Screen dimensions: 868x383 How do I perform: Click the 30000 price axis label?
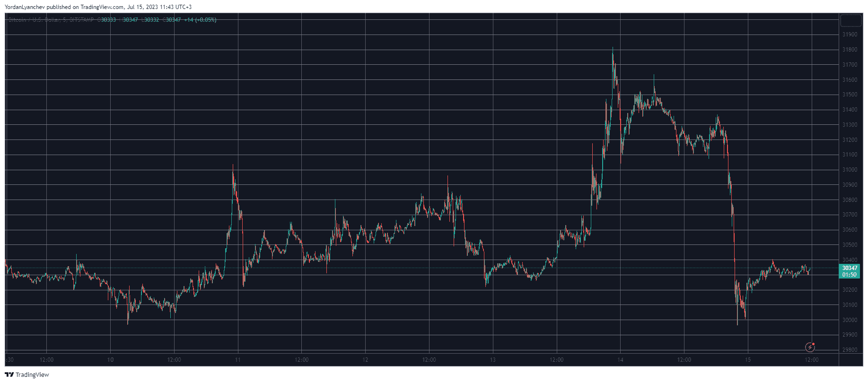click(850, 320)
